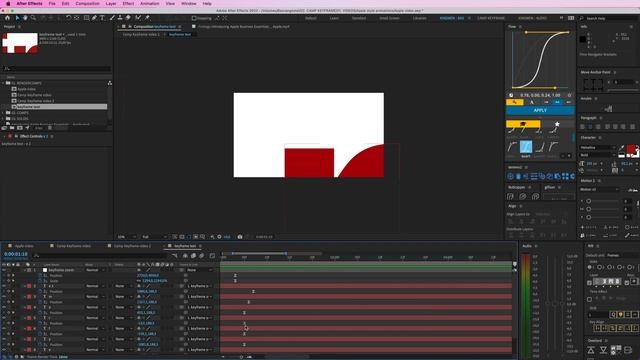
Task: Select the Type text tool
Action: (102, 18)
